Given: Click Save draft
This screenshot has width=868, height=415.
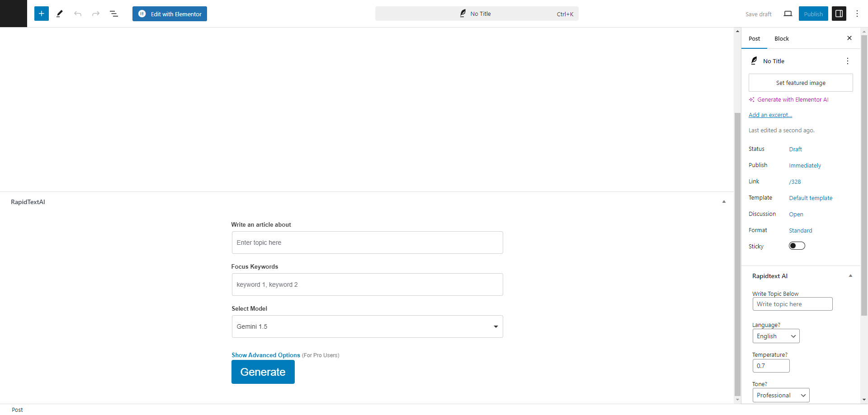Looking at the screenshot, I should tap(758, 14).
